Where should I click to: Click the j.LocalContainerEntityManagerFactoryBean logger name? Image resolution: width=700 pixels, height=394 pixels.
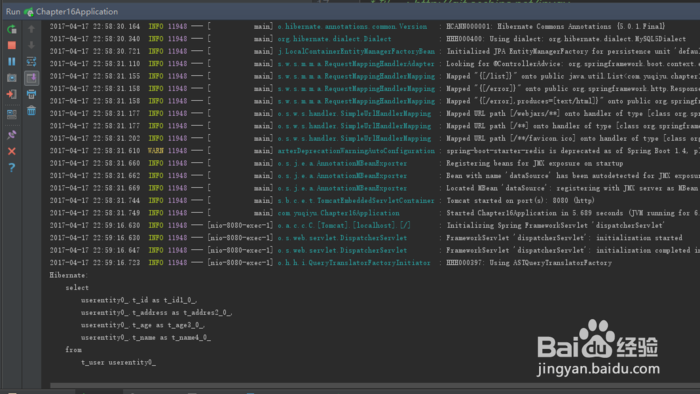coord(356,52)
